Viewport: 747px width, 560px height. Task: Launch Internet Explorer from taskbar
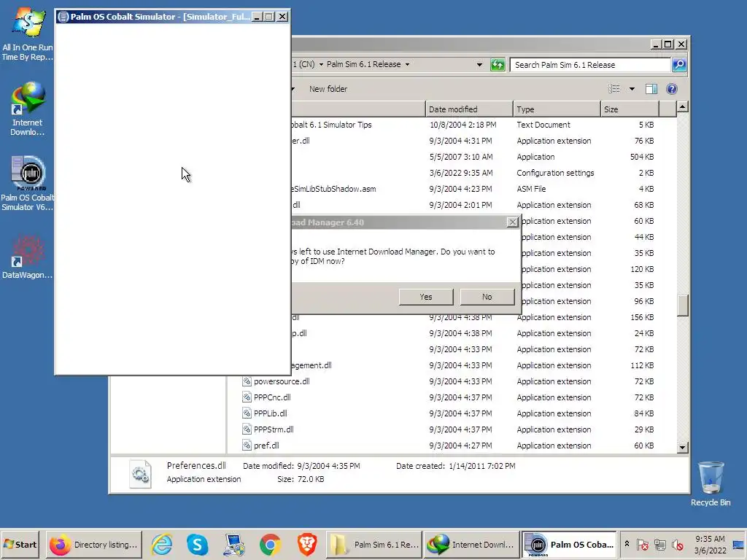click(x=162, y=544)
